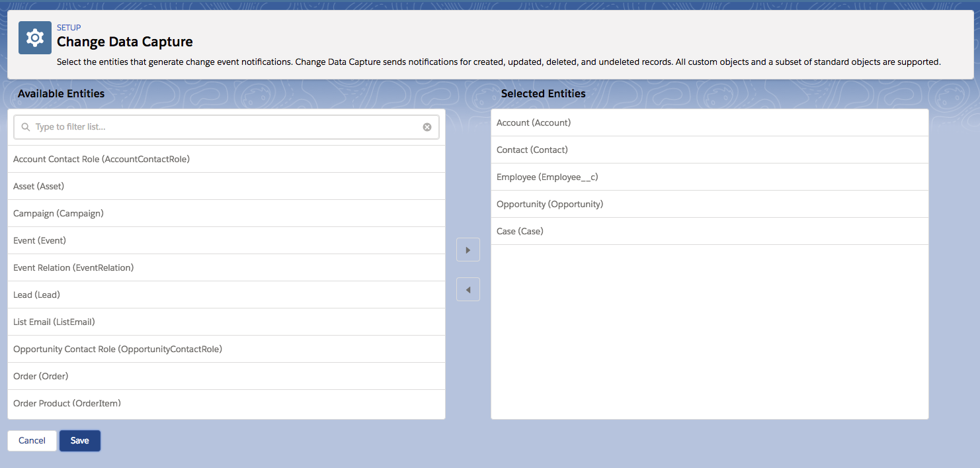
Task: Choose Lead (Lead) from available entities
Action: tap(36, 295)
